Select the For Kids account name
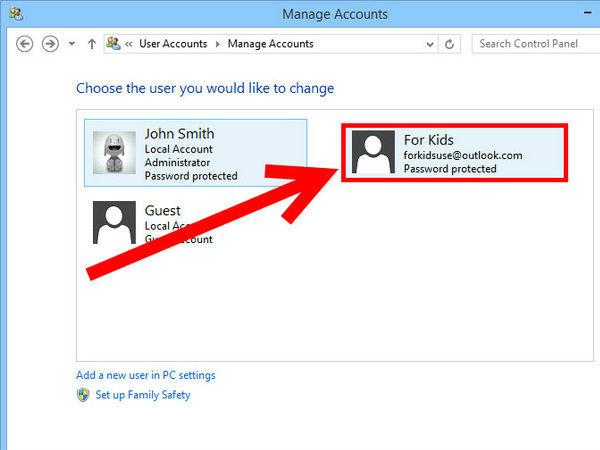600x450 pixels. [x=428, y=139]
